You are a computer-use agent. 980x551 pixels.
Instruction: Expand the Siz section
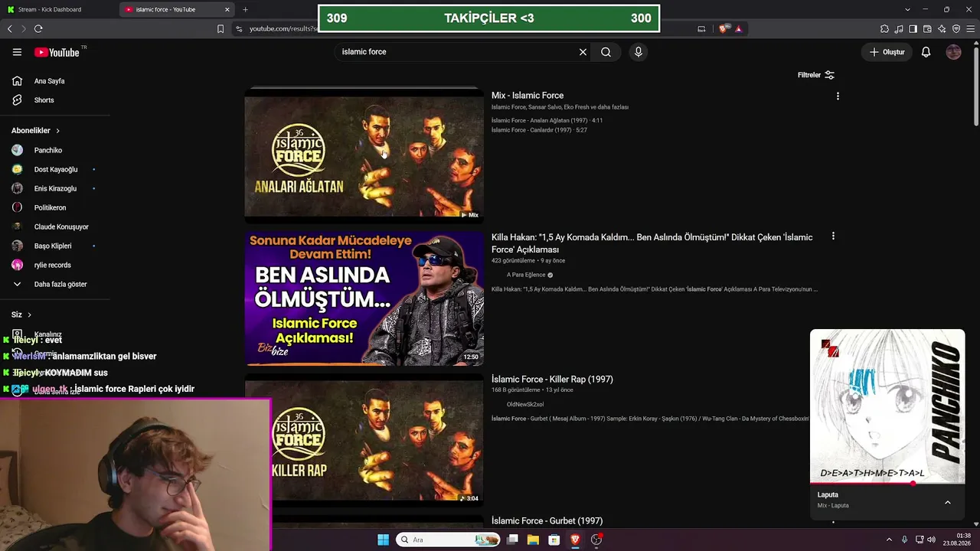point(21,315)
